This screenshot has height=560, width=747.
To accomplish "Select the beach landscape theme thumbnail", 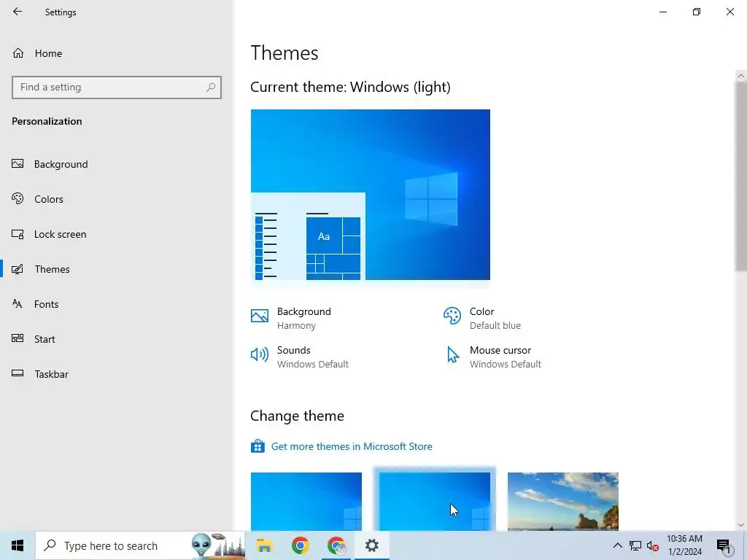I will pos(563,502).
